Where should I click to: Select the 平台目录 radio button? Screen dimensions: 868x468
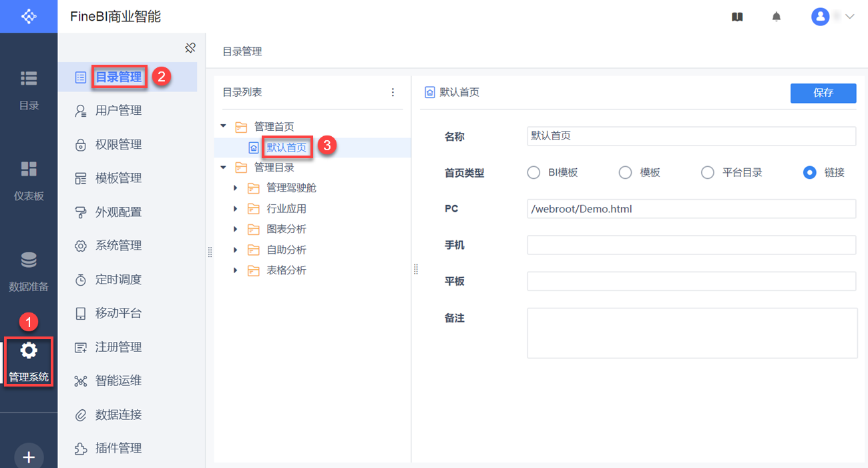click(708, 172)
